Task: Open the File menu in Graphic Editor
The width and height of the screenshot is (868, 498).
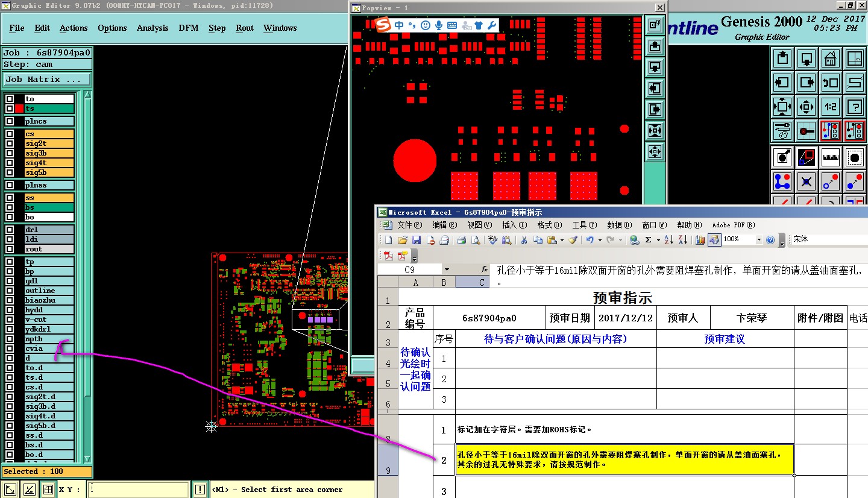Action: coord(17,28)
